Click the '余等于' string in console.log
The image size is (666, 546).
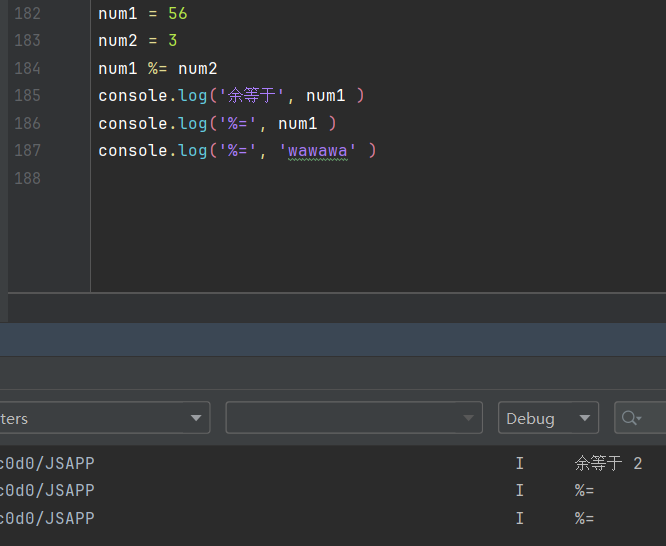pyautogui.click(x=252, y=96)
